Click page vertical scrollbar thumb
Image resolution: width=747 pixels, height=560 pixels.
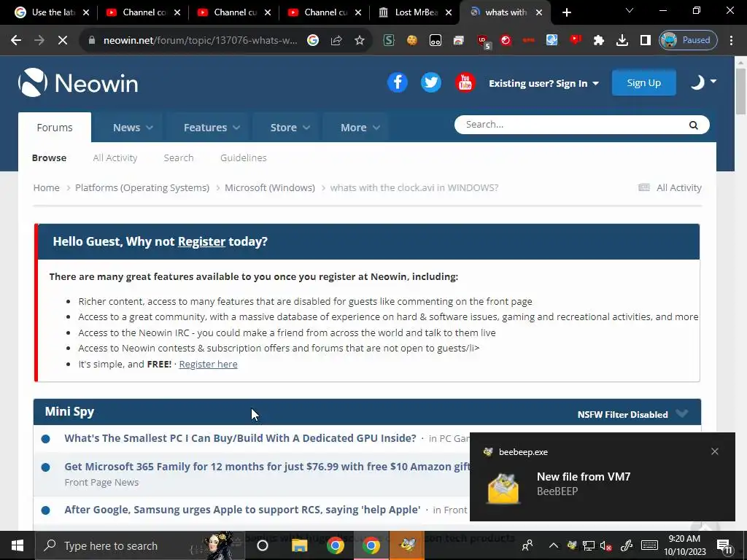[x=740, y=91]
